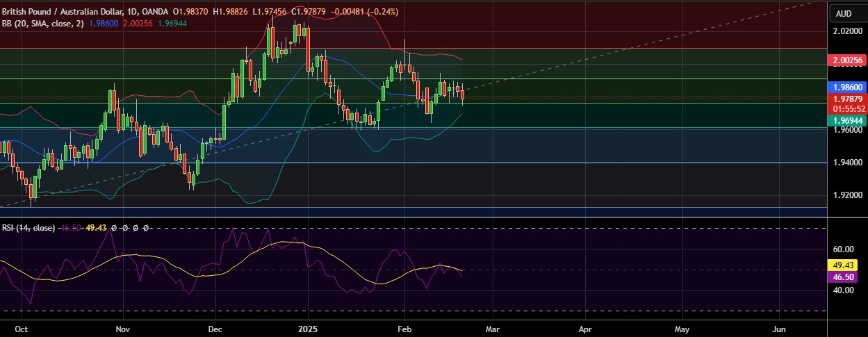This screenshot has width=868, height=337.
Task: Click the Nov label on time axis
Action: (123, 328)
